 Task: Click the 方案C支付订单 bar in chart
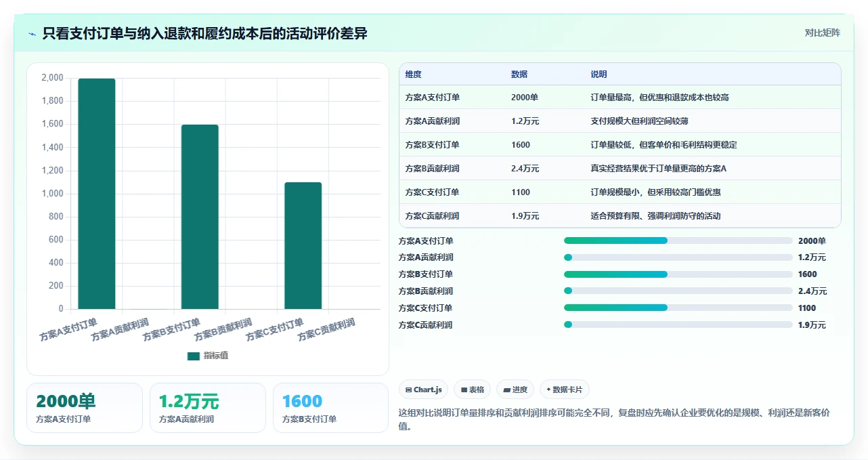tap(303, 246)
